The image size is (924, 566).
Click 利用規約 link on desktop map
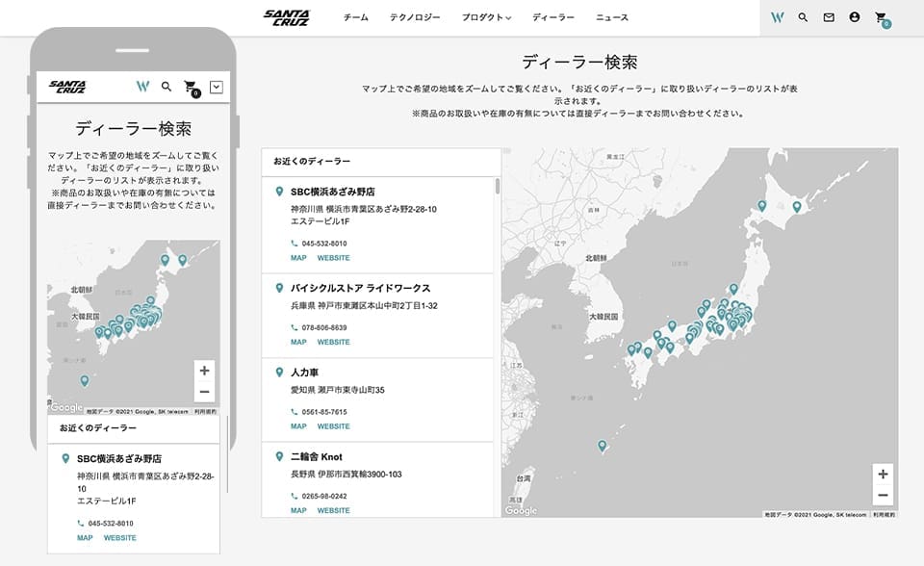884,515
